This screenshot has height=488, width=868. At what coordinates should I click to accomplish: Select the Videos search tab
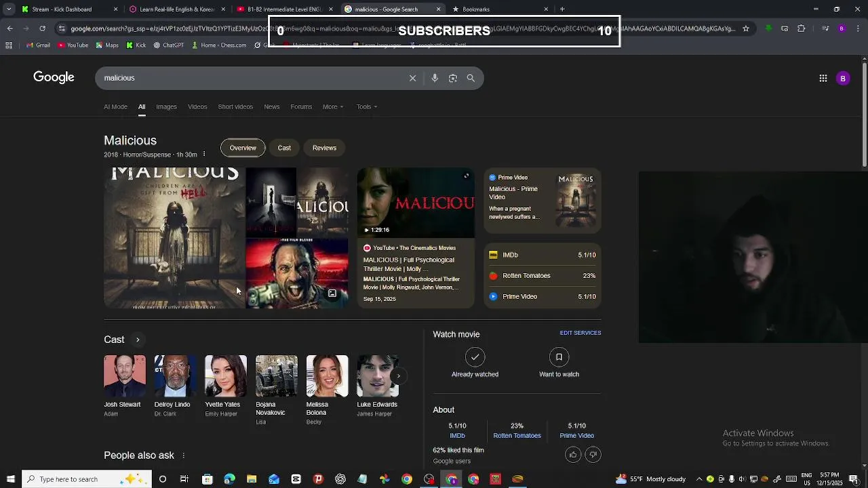click(x=197, y=106)
